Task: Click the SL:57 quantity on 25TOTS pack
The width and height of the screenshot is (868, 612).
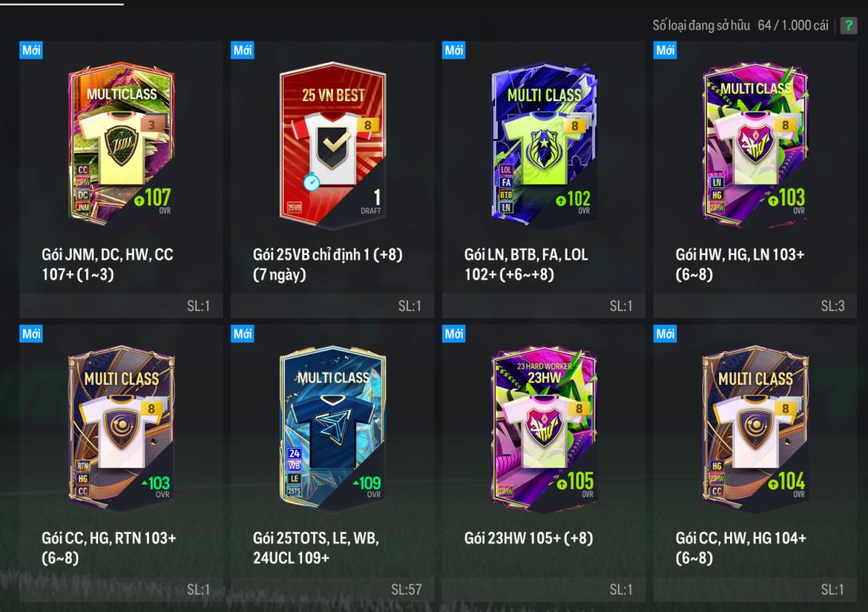Action: click(407, 590)
